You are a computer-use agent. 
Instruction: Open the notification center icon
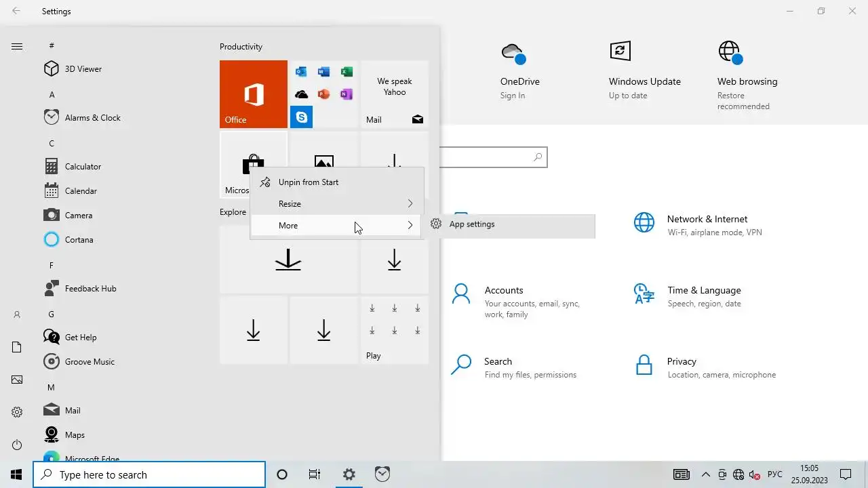point(846,474)
